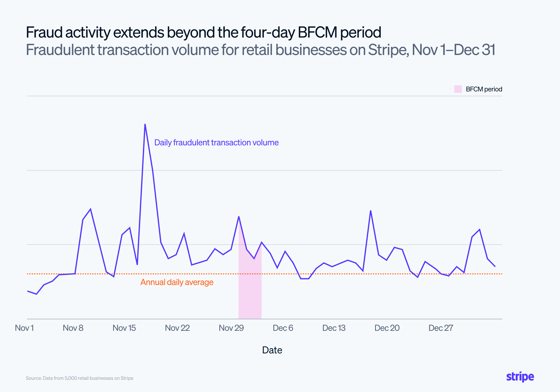Click the source footnote about 5,000 retail businesses

80,378
